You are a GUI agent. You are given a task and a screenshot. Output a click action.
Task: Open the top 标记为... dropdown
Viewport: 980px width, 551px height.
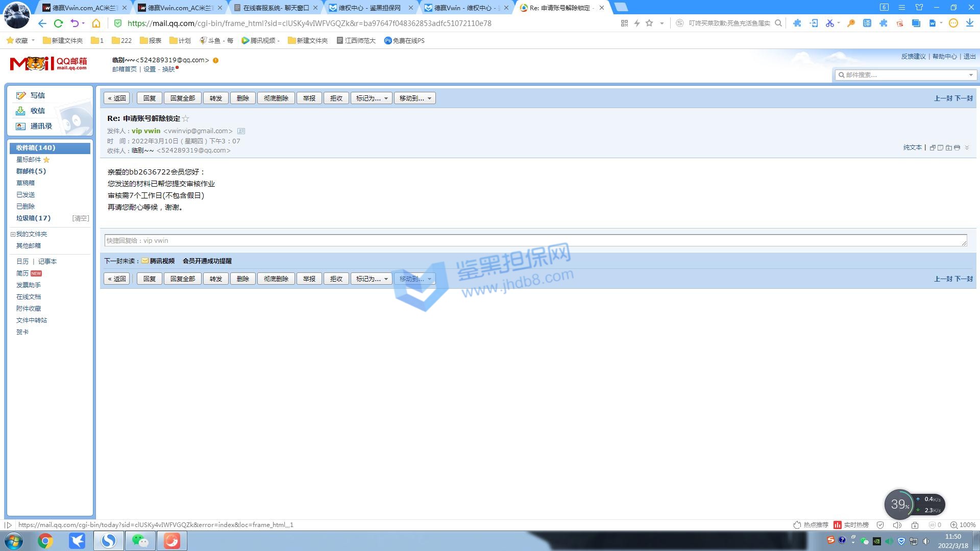[371, 98]
